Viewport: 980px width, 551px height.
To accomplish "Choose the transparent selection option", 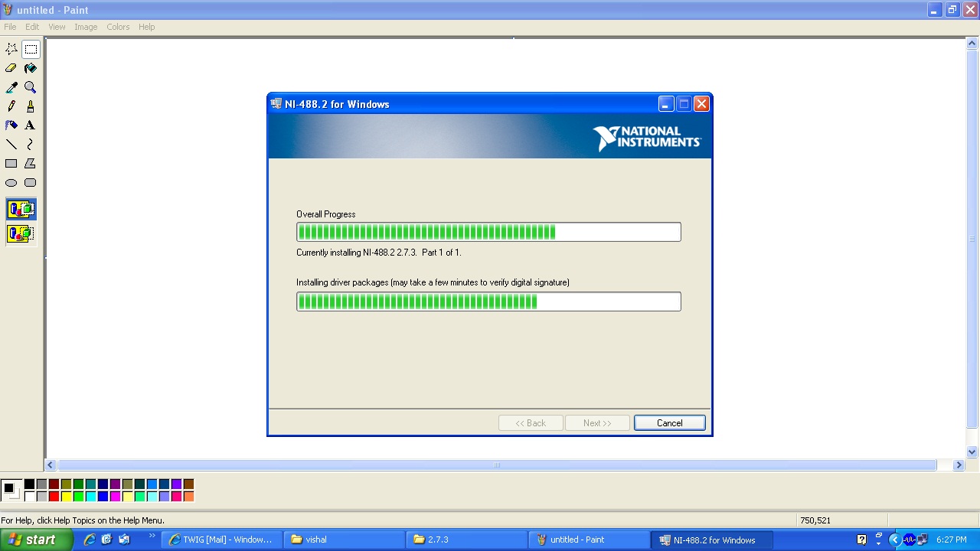I will (x=21, y=233).
